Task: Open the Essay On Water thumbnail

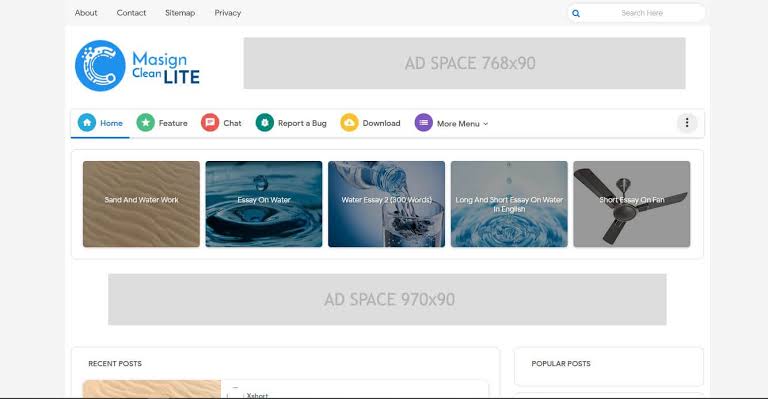Action: (x=264, y=204)
